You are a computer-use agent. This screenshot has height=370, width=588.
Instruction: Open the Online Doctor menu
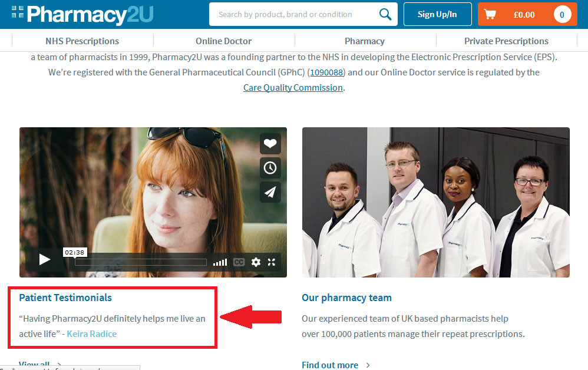tap(223, 41)
